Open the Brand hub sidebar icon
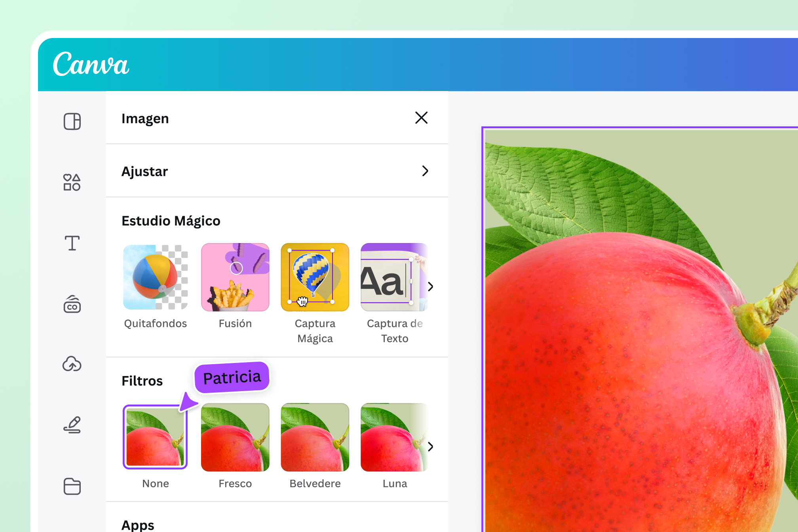 coord(72,304)
